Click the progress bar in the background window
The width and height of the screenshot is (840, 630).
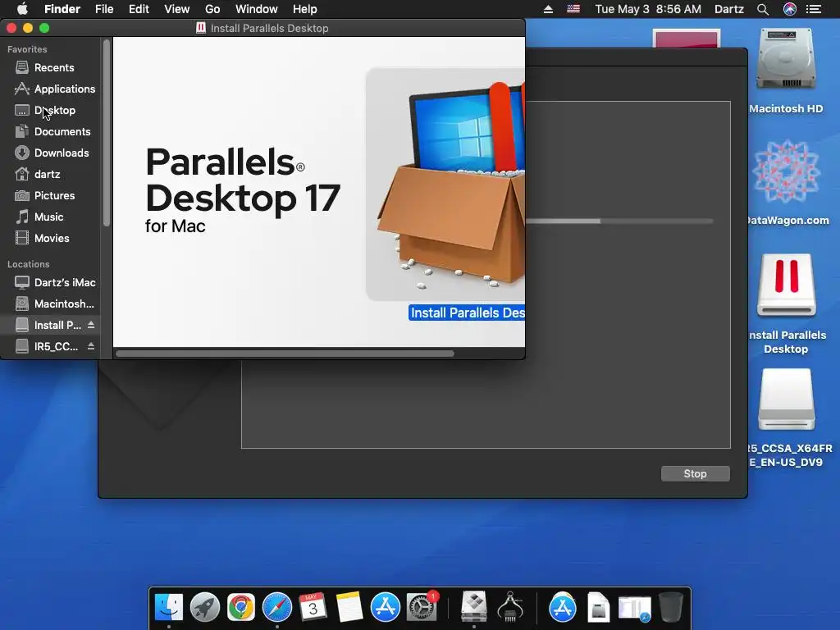pos(619,221)
